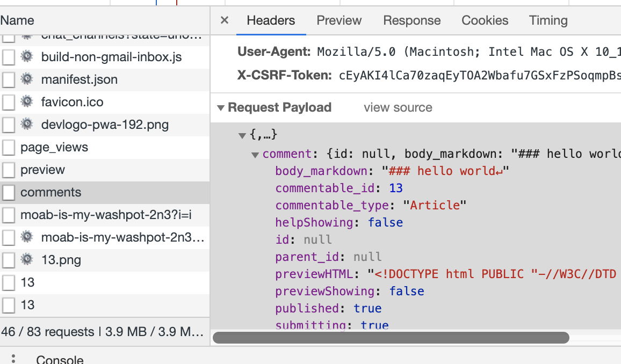The image size is (621, 364).
Task: Tick the checkbox for build-non-gmail-inbox.js
Action: pos(8,57)
